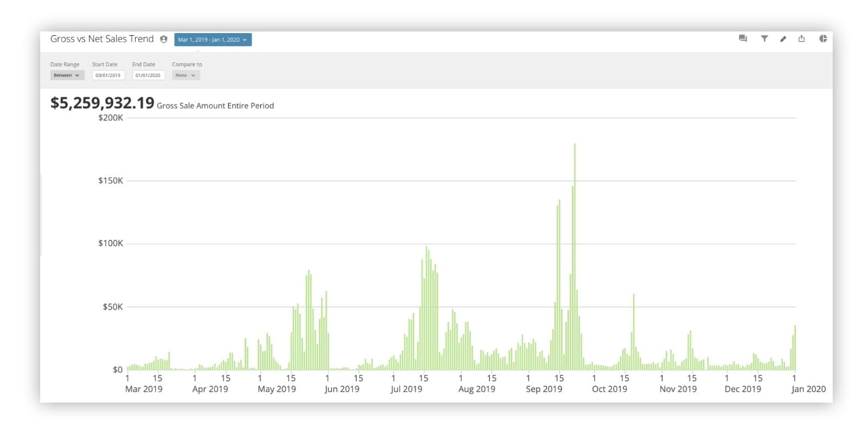Click the Start Date input field
Viewport: 868px width, 434px height.
point(108,75)
